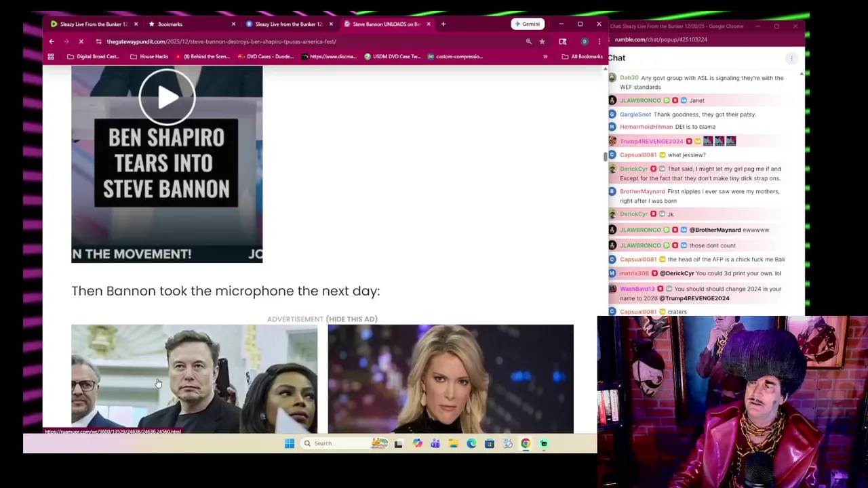Open custom-compression bookmark

455,56
